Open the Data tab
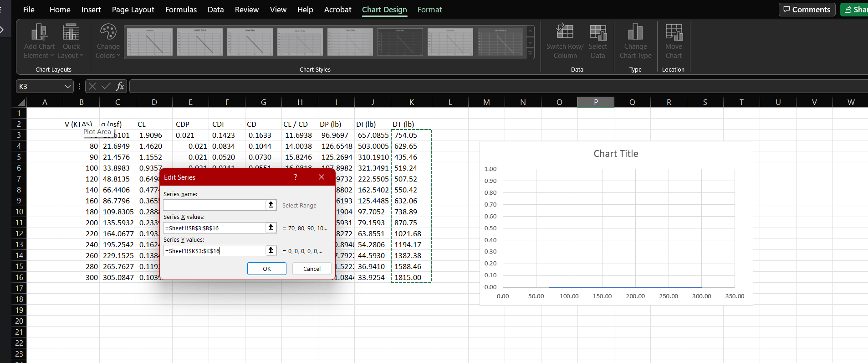This screenshot has height=363, width=868. click(215, 10)
